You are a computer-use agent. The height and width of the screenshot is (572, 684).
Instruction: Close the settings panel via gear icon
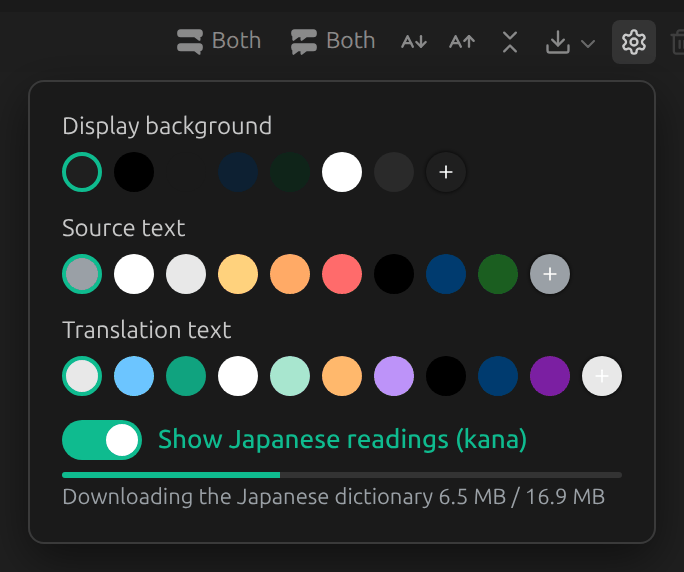pyautogui.click(x=634, y=42)
